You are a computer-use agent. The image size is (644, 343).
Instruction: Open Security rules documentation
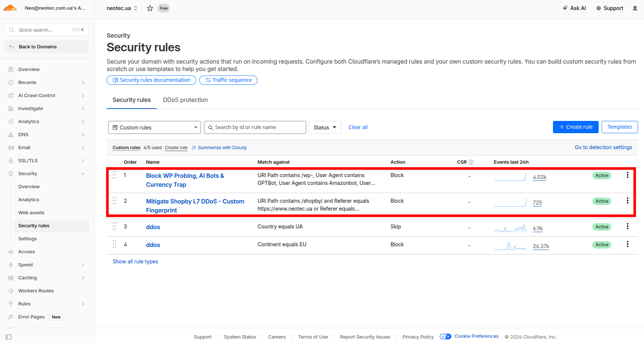[x=151, y=80]
